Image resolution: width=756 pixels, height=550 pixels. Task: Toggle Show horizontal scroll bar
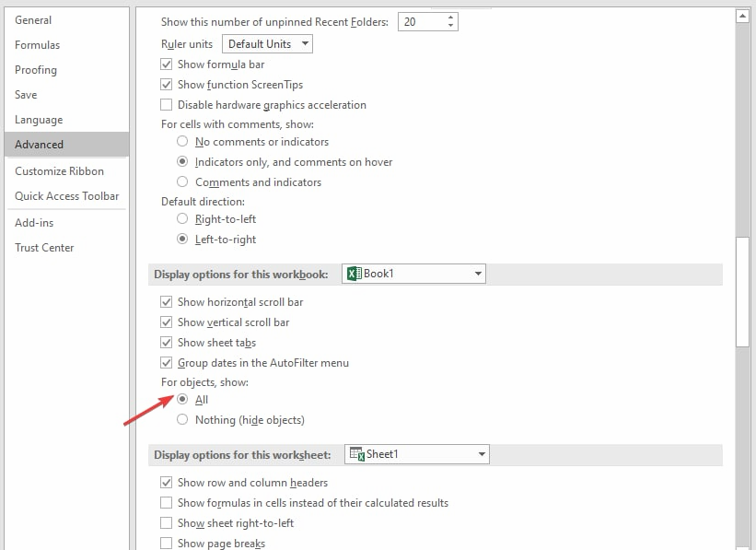click(x=167, y=302)
